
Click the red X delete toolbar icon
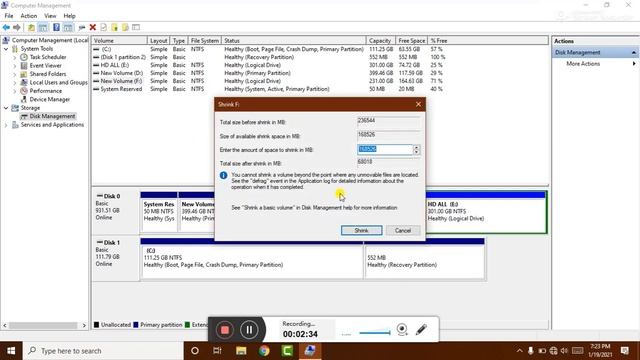click(x=93, y=27)
